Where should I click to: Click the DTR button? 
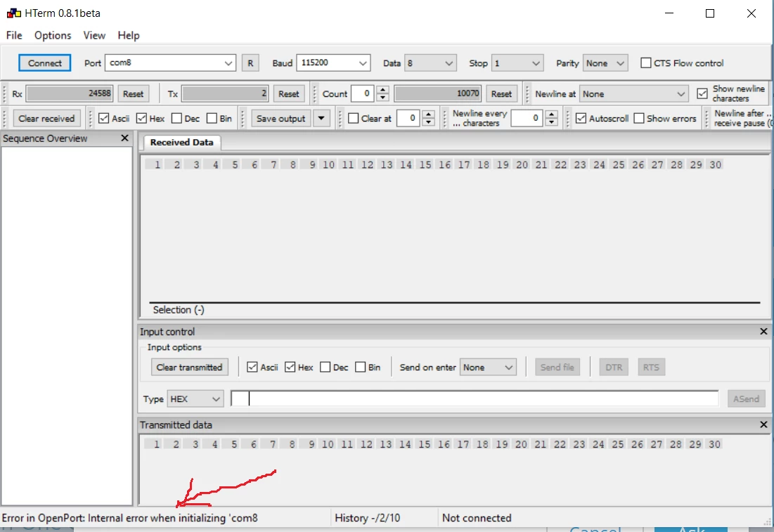(614, 367)
